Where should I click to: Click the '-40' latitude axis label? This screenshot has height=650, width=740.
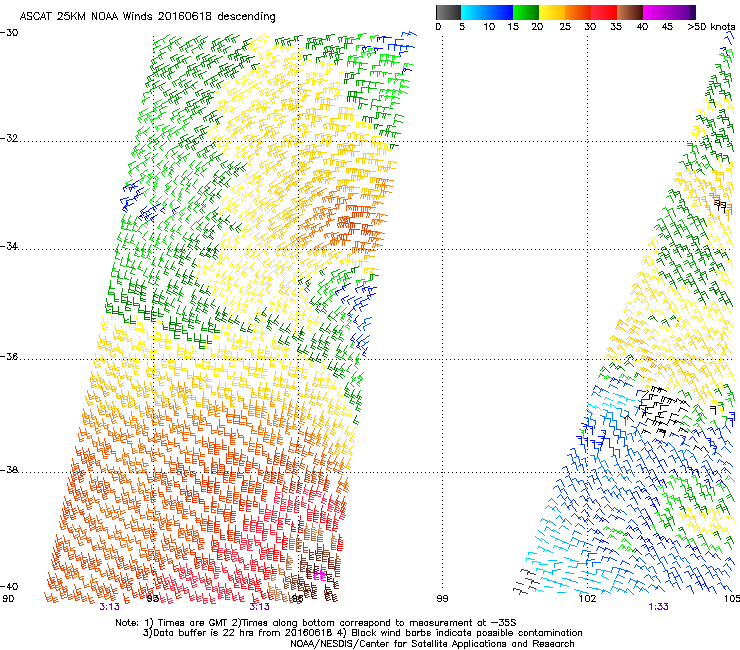click(x=9, y=586)
